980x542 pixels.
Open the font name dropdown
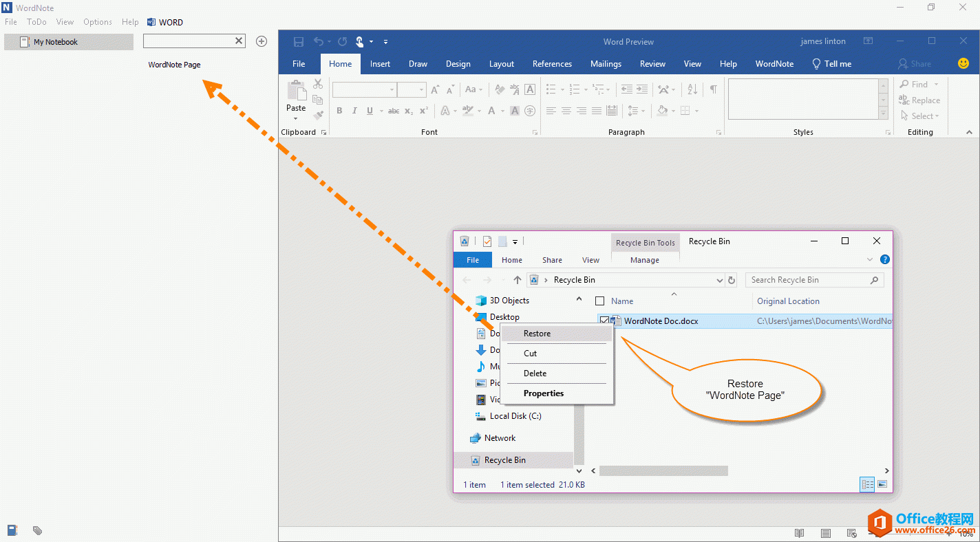tap(392, 89)
